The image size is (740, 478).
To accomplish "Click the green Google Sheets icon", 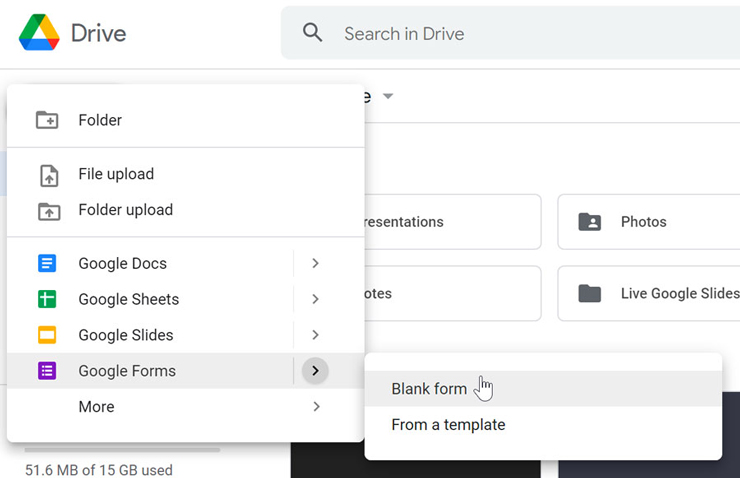I will pyautogui.click(x=47, y=299).
